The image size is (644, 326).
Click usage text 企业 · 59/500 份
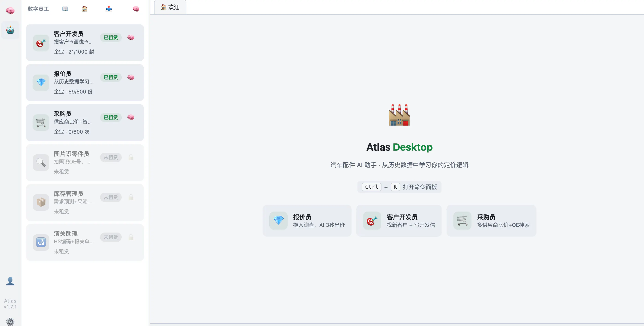tap(73, 92)
